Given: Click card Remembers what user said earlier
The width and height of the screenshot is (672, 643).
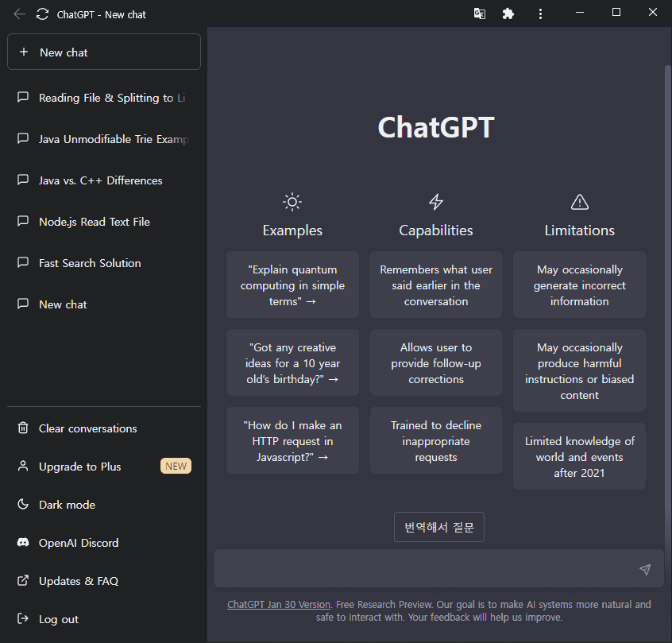Looking at the screenshot, I should pos(436,285).
